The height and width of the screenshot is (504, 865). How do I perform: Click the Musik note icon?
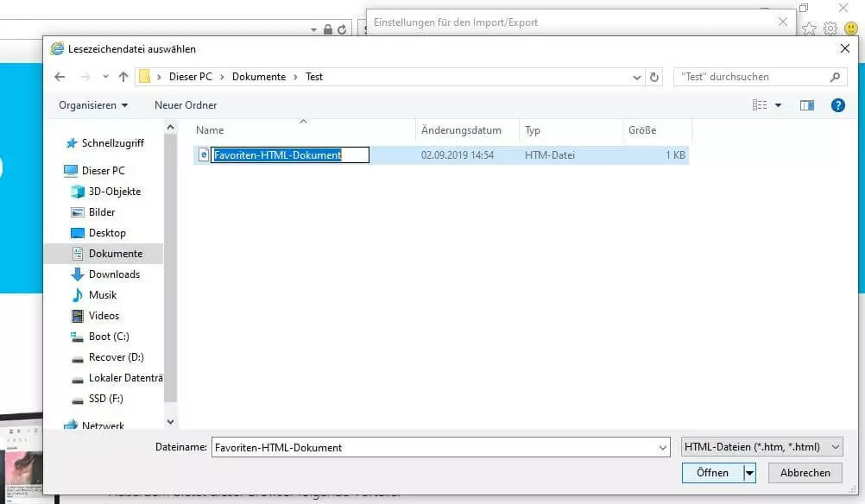[x=77, y=295]
